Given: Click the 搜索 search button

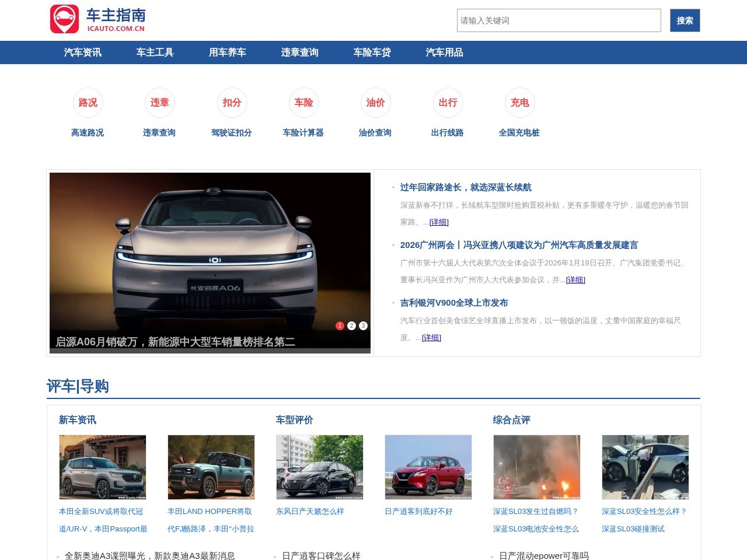Looking at the screenshot, I should tap(685, 20).
